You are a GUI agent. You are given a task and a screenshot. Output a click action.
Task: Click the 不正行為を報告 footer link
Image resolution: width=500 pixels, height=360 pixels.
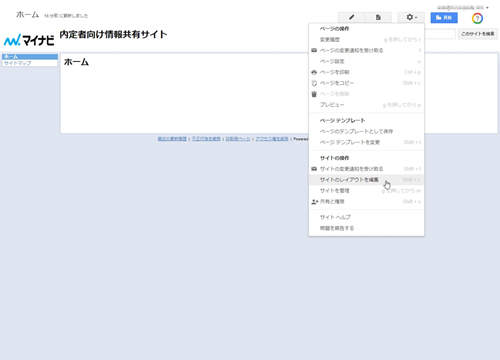(x=206, y=139)
